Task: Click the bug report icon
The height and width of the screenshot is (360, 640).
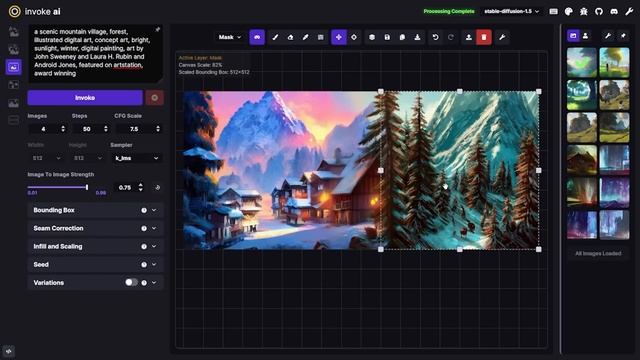Action: pyautogui.click(x=584, y=11)
